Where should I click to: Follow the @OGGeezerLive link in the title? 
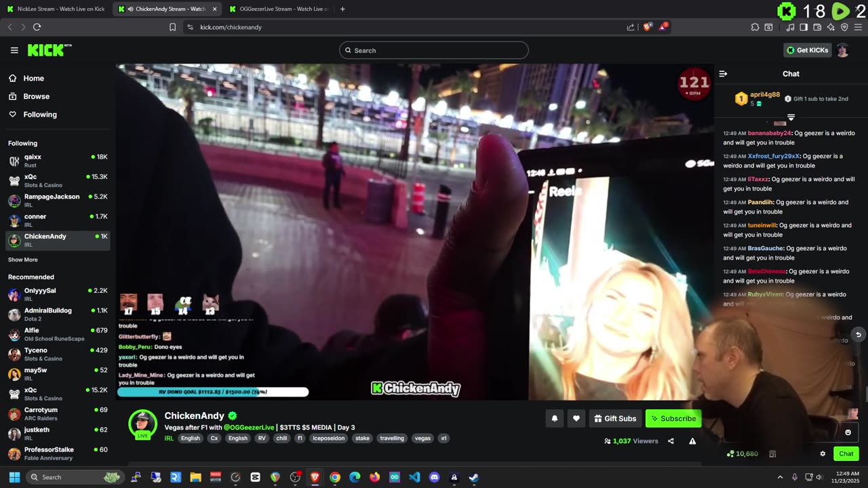click(x=249, y=428)
